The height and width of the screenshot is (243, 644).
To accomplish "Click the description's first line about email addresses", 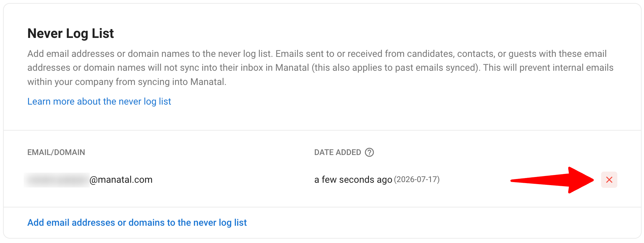I will click(x=317, y=54).
